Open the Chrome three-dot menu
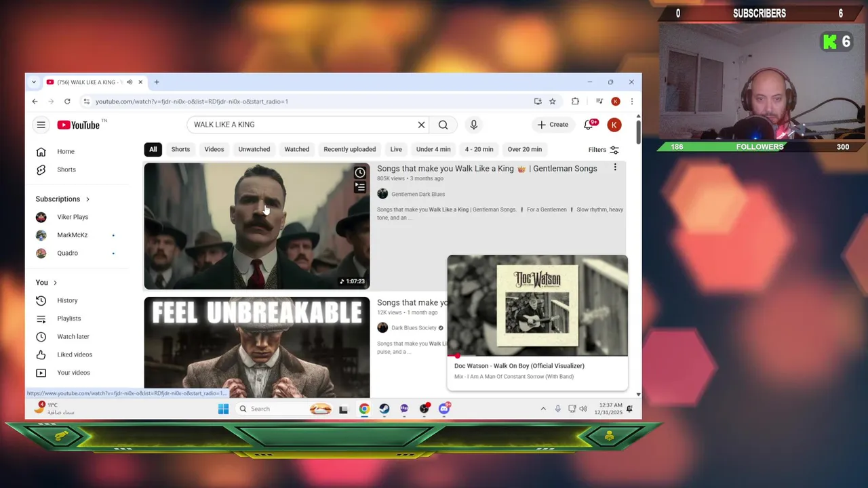Screen dimensions: 868x488 point(631,102)
